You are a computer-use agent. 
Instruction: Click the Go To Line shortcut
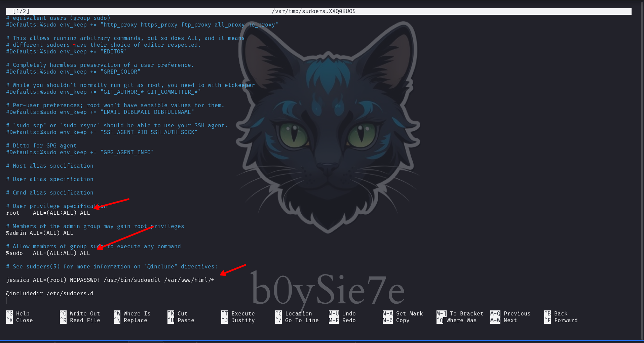tap(297, 320)
